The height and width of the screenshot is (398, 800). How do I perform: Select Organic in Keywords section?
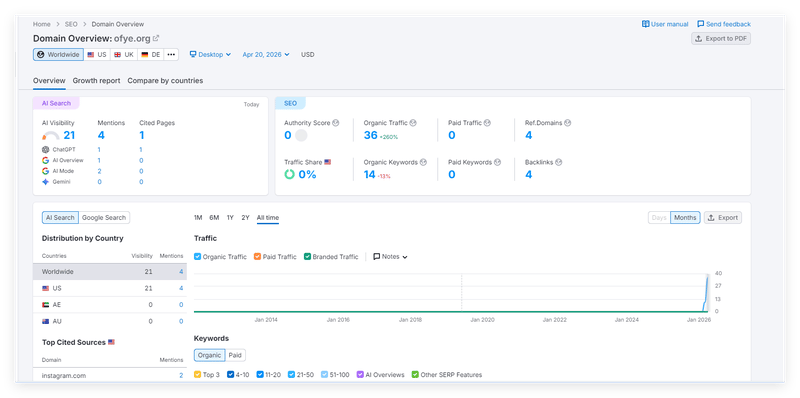tap(210, 355)
